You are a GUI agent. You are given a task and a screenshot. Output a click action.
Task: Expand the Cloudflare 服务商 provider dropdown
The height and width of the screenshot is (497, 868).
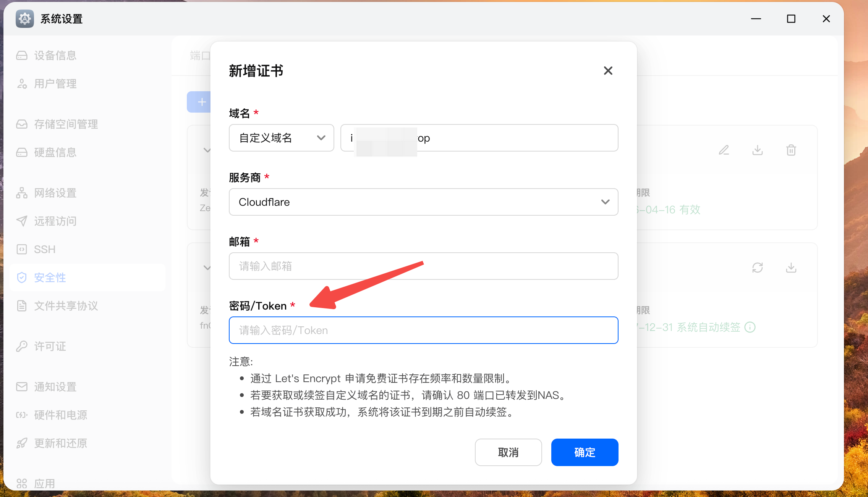click(423, 202)
